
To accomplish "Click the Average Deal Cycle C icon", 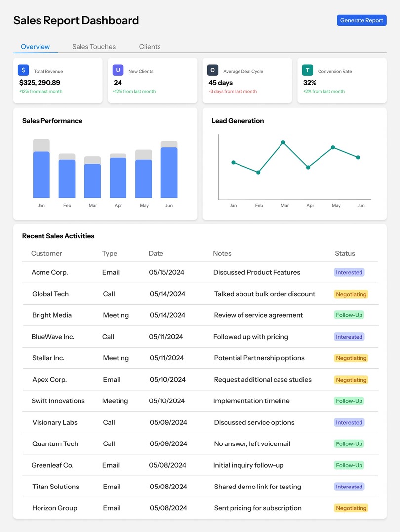I will tap(212, 70).
